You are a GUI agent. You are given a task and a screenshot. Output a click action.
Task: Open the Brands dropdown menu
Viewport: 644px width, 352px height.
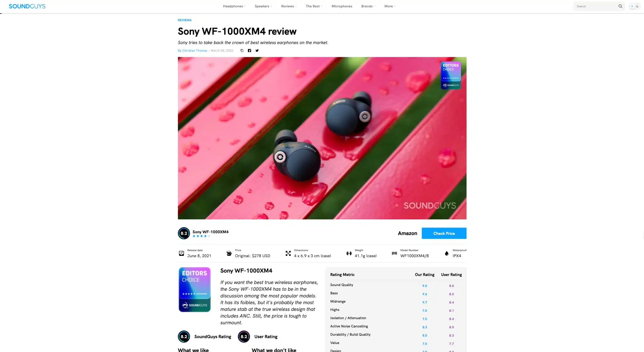click(368, 6)
